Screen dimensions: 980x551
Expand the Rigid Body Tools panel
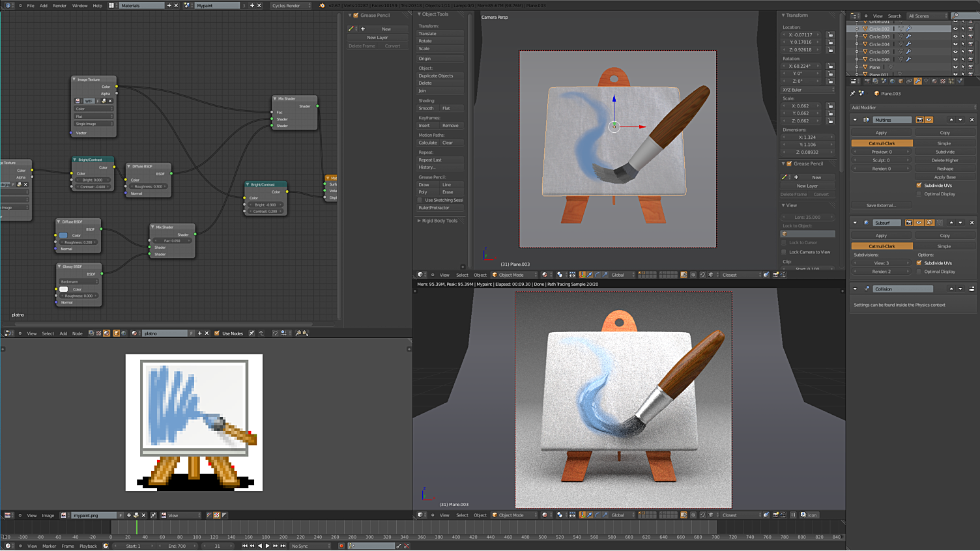click(440, 221)
